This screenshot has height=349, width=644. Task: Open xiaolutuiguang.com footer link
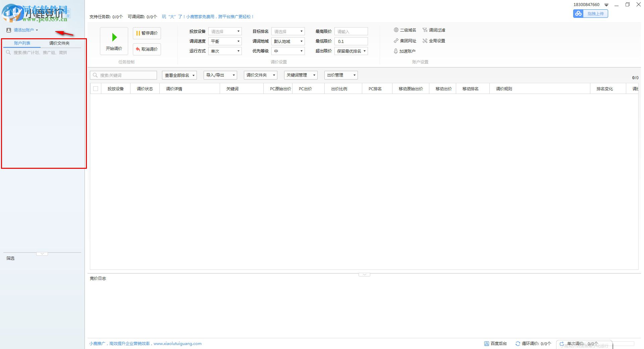click(177, 344)
